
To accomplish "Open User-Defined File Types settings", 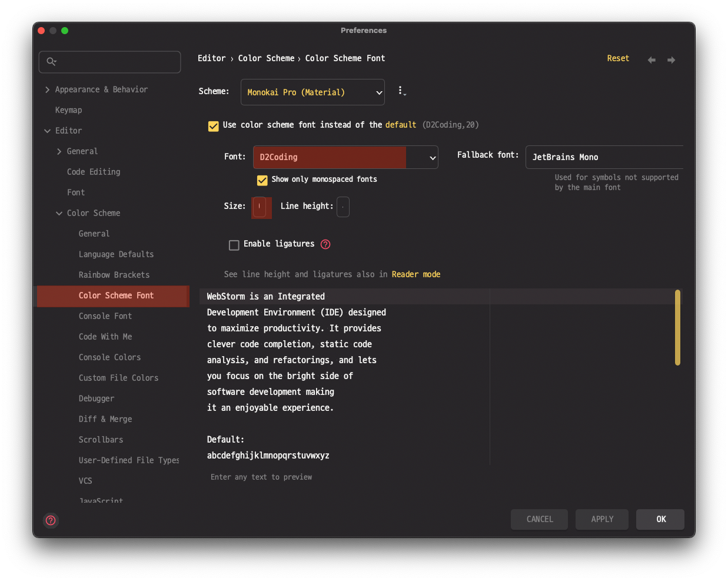I will [x=129, y=460].
